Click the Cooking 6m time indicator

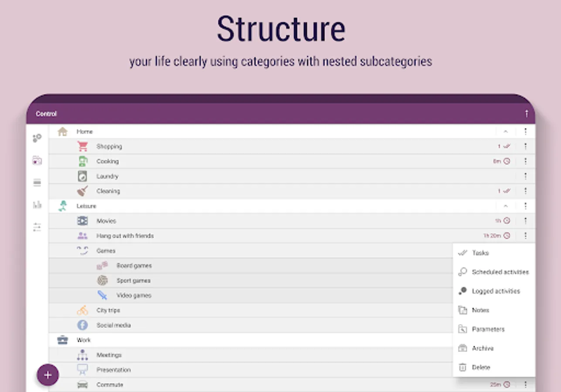[x=502, y=161]
